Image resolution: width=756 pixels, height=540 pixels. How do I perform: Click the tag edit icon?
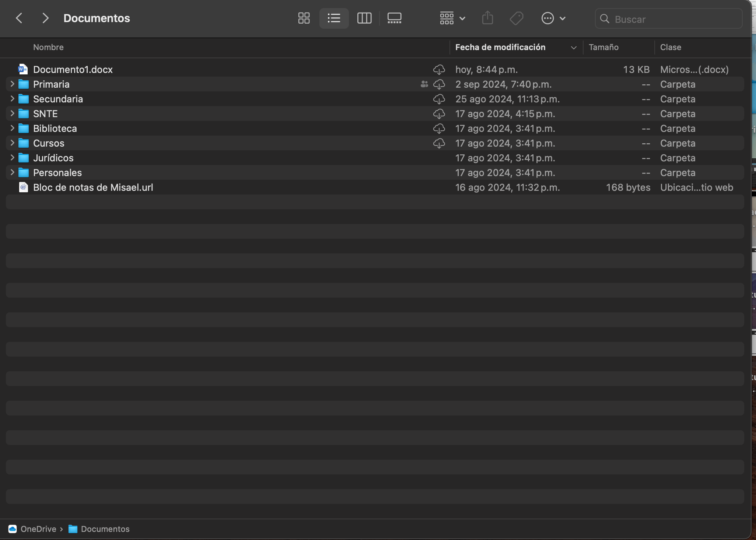(x=517, y=18)
